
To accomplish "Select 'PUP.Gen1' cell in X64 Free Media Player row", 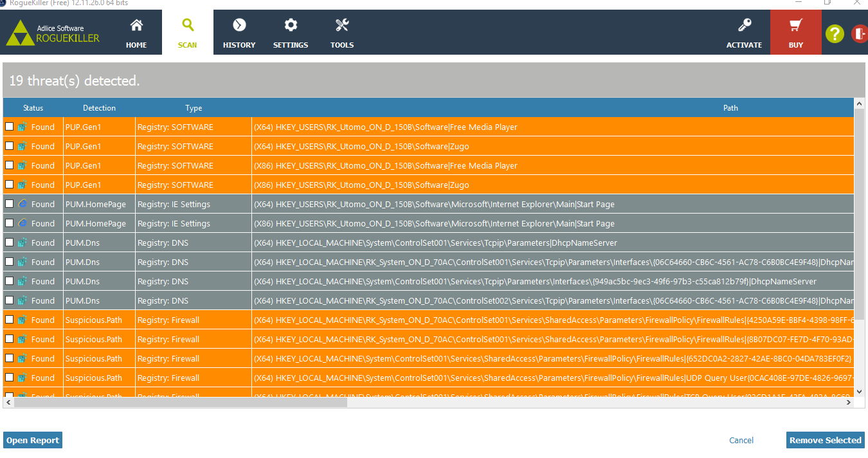I will click(x=100, y=127).
